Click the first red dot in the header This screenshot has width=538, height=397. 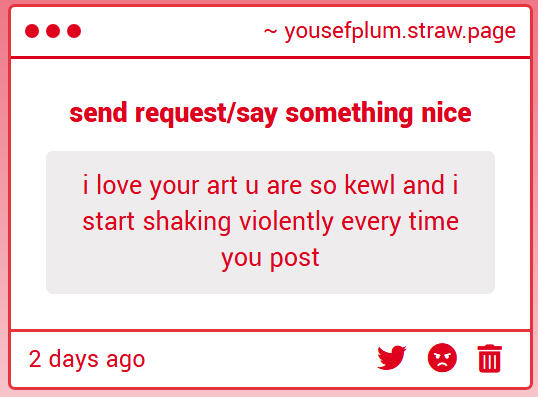(x=32, y=31)
